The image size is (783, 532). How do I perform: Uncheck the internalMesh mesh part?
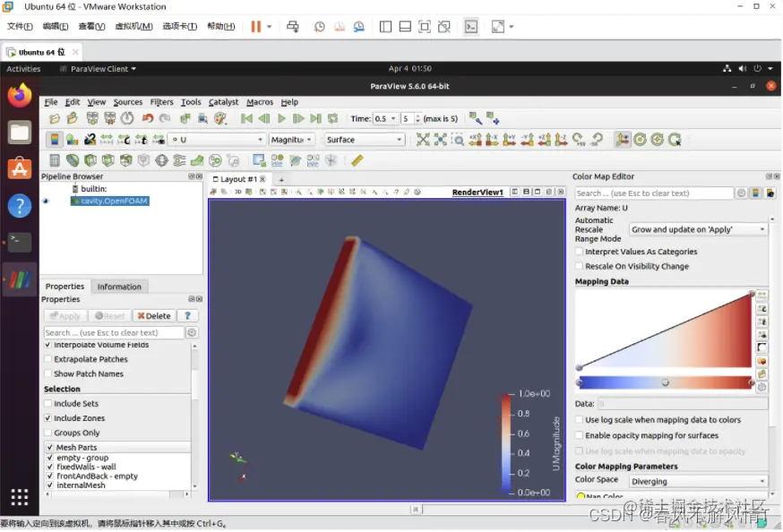(50, 485)
